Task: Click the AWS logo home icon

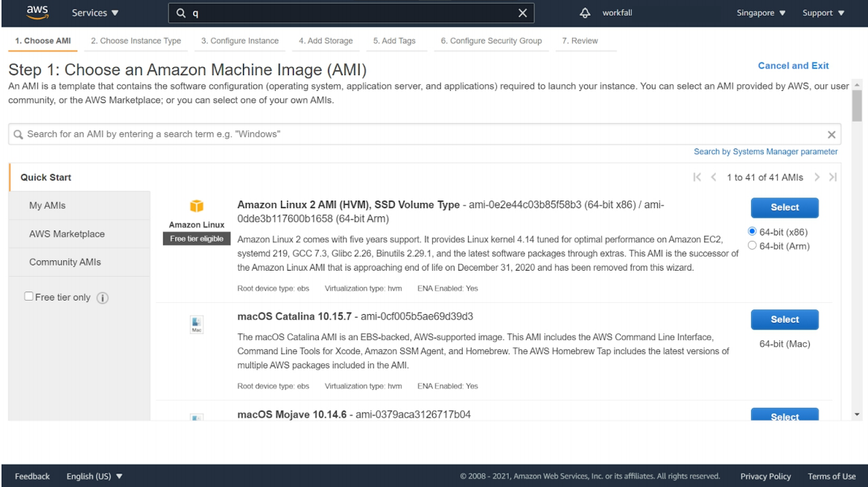Action: click(x=37, y=12)
